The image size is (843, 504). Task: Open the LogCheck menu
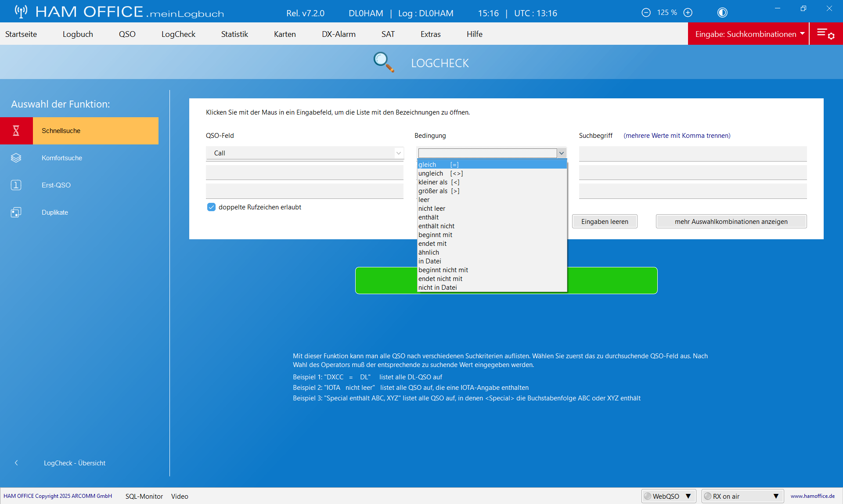coord(178,34)
